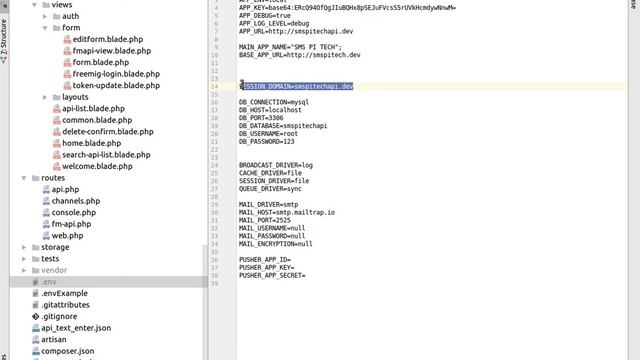The image size is (640, 360).
Task: Click the routes folder icon
Action: point(36,178)
